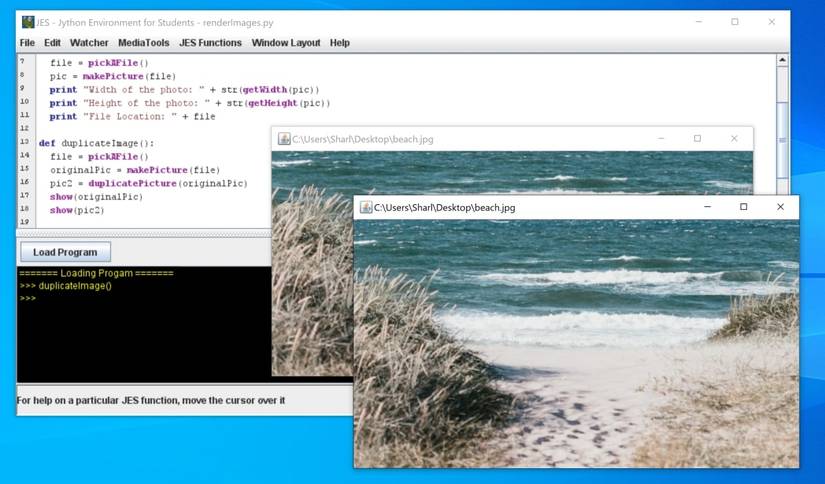Screen dimensions: 825x484
Task: Click the front window title 'beach.jpg' path
Action: [445, 207]
